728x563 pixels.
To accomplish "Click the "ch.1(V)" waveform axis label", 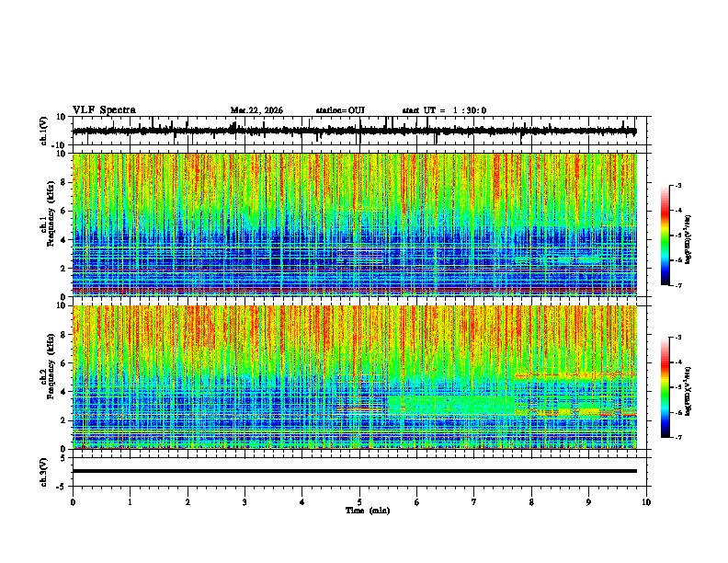I will click(44, 131).
